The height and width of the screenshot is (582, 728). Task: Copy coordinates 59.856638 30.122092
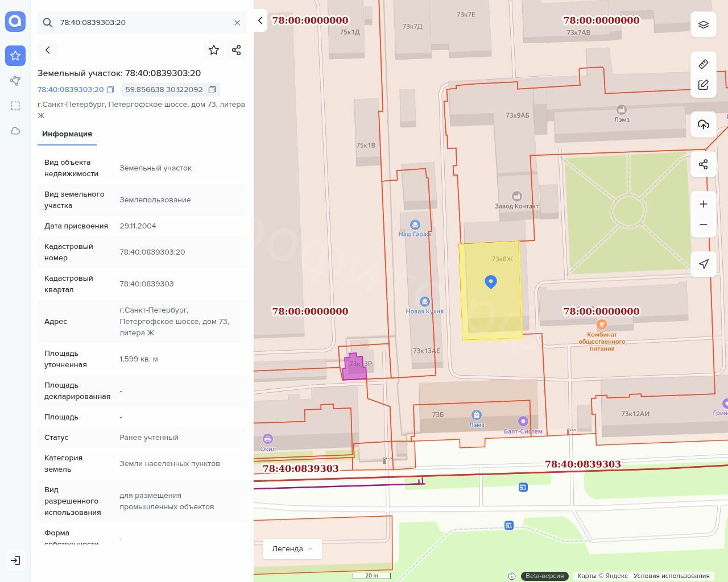coord(212,90)
